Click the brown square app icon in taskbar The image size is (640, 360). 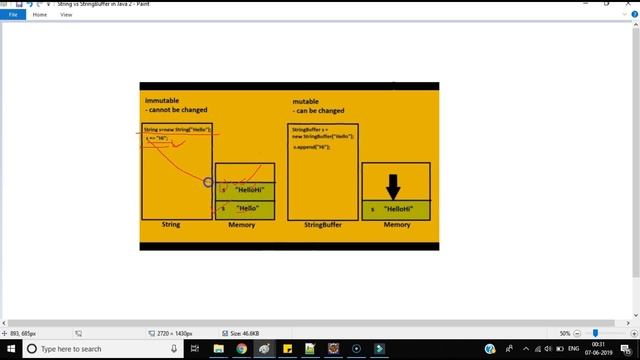pos(333,349)
